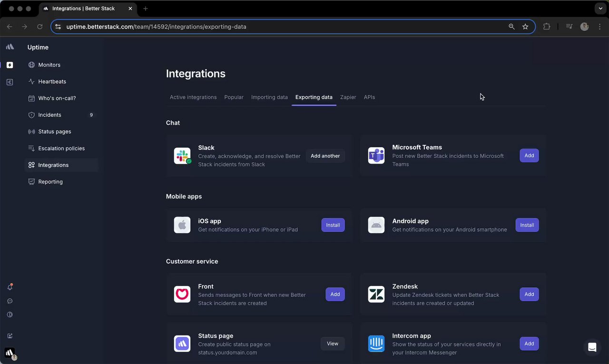The height and width of the screenshot is (364, 609).
Task: Toggle the half-circle theme icon
Action: click(10, 315)
